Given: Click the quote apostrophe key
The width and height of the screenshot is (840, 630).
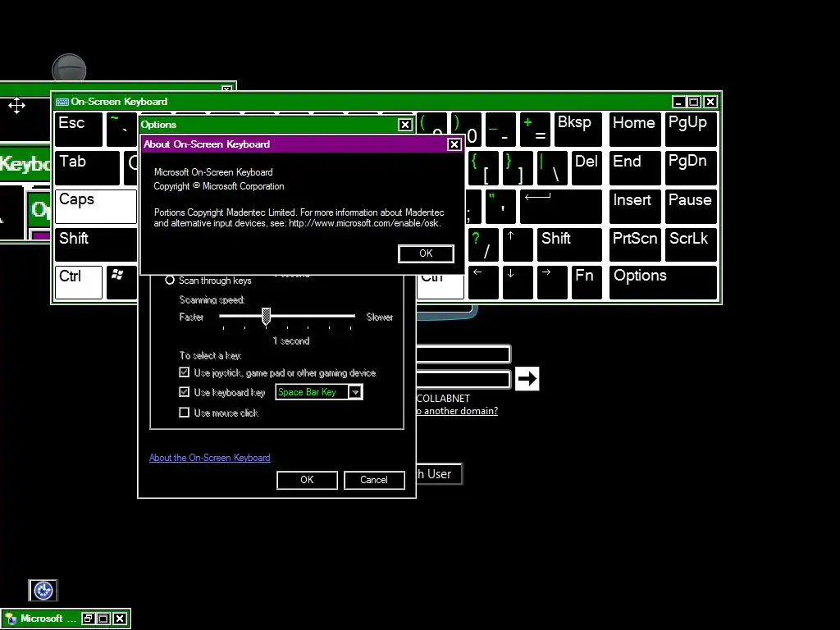Looking at the screenshot, I should tap(500, 206).
